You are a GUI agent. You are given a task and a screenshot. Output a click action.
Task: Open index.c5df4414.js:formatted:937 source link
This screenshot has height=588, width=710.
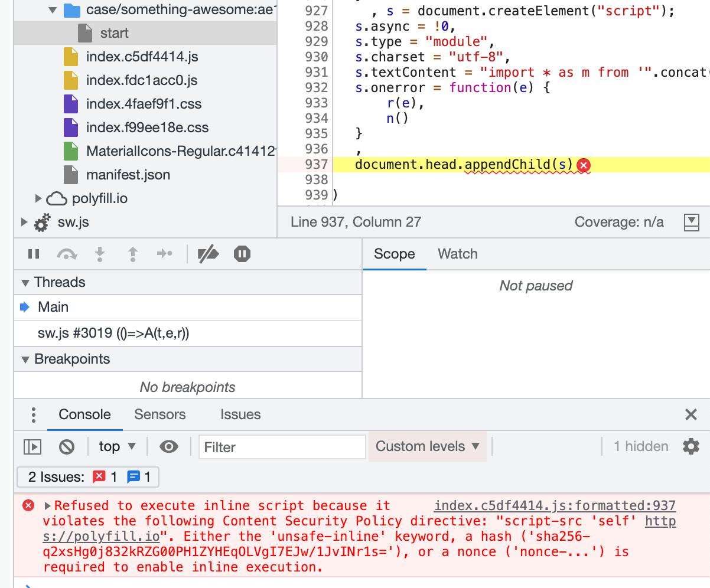click(555, 505)
